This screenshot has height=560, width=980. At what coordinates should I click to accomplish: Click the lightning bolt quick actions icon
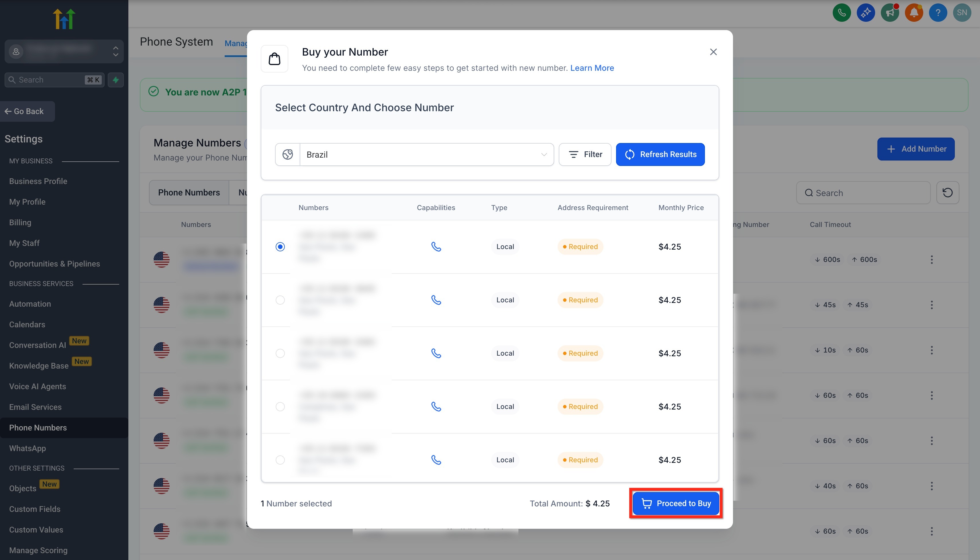[116, 80]
